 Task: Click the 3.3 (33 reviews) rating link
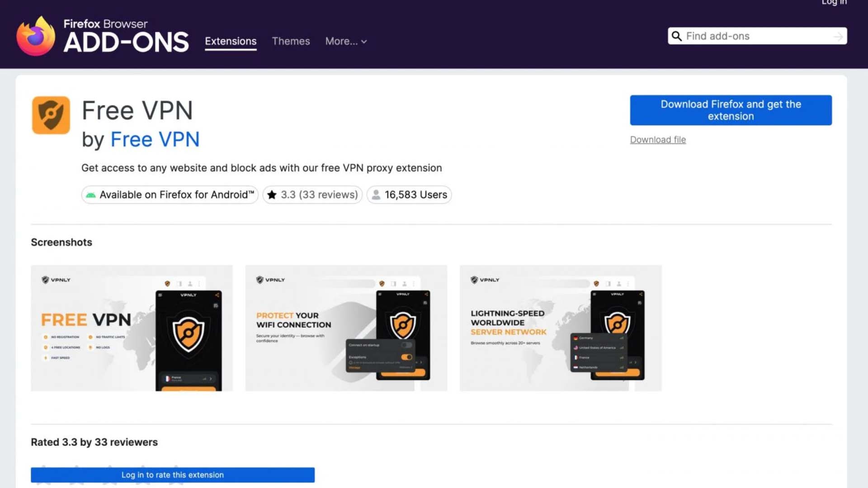(x=319, y=195)
